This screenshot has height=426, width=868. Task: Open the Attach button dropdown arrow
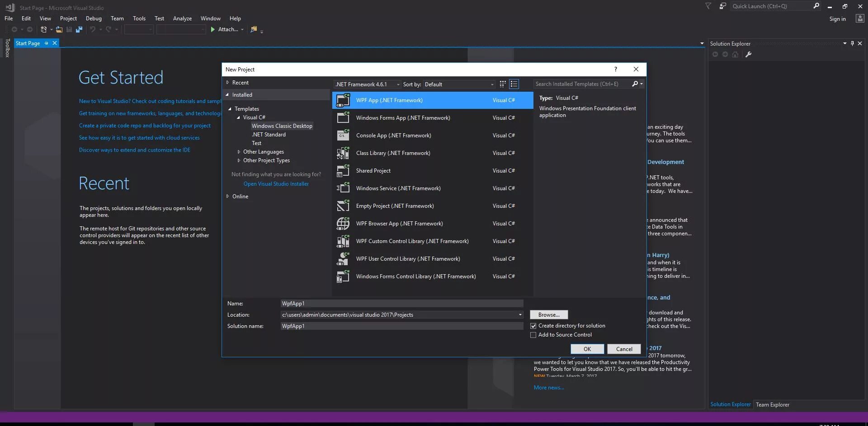pyautogui.click(x=242, y=30)
